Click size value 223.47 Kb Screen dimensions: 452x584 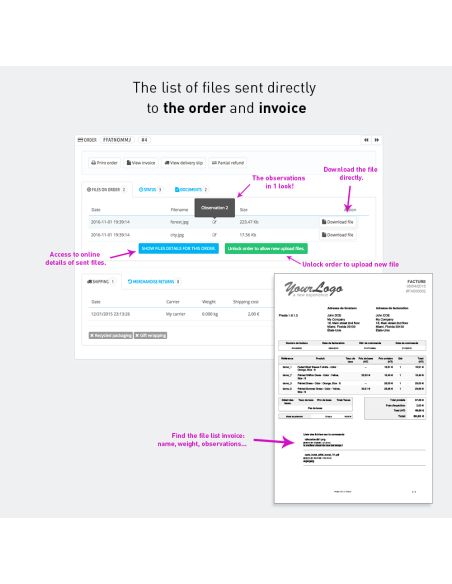click(249, 222)
